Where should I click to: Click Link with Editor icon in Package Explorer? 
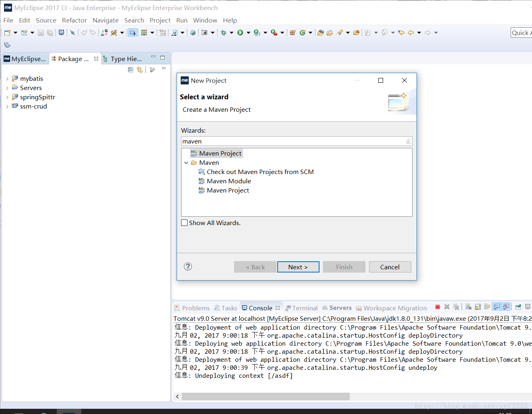[x=140, y=70]
